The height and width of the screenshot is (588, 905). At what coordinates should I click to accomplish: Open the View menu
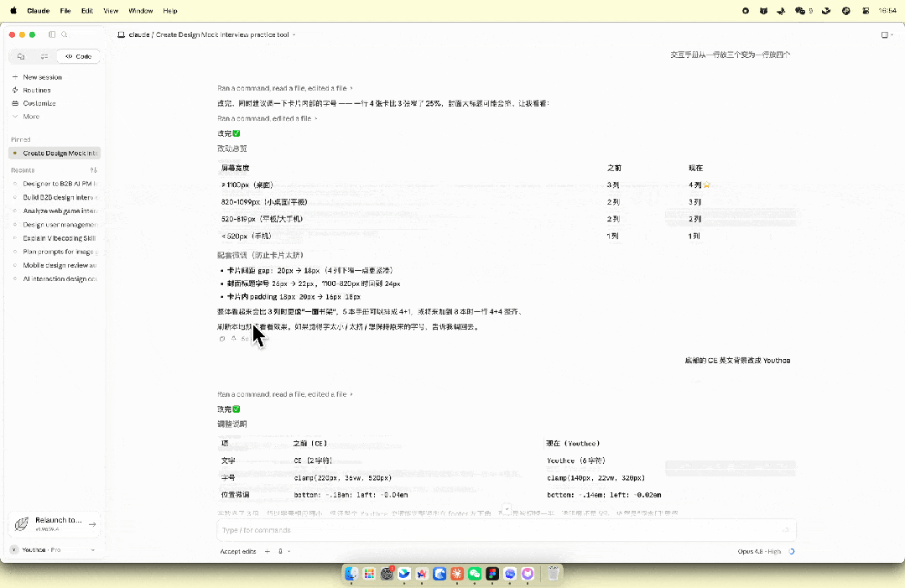111,11
